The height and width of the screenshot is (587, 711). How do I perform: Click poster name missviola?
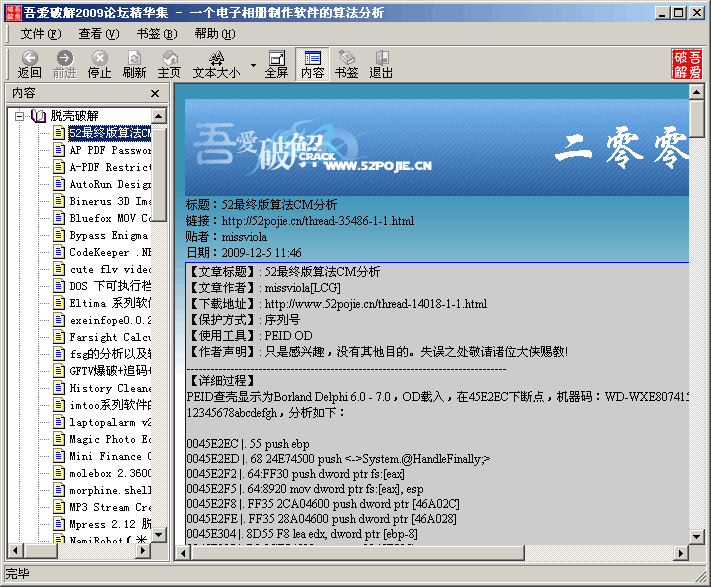click(x=244, y=237)
